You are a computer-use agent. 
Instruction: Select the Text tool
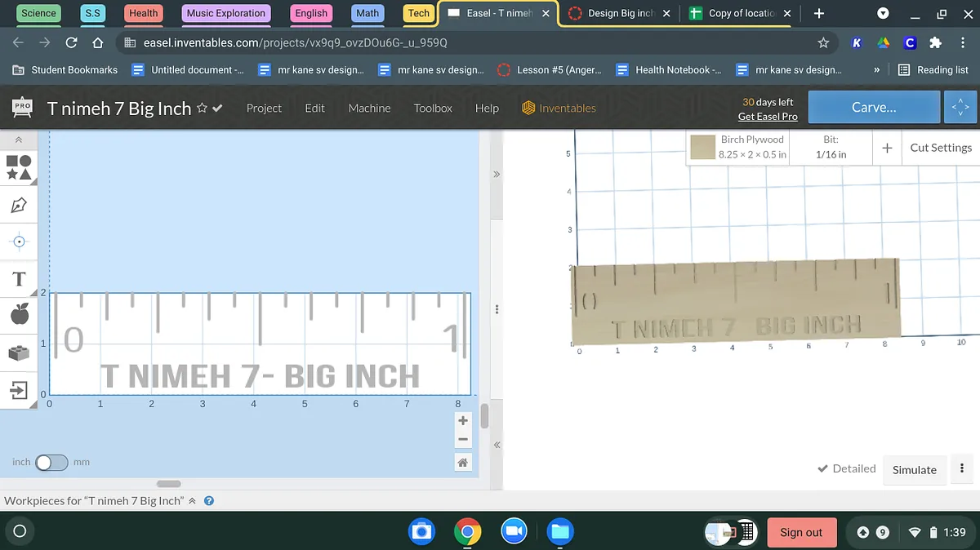(x=19, y=280)
